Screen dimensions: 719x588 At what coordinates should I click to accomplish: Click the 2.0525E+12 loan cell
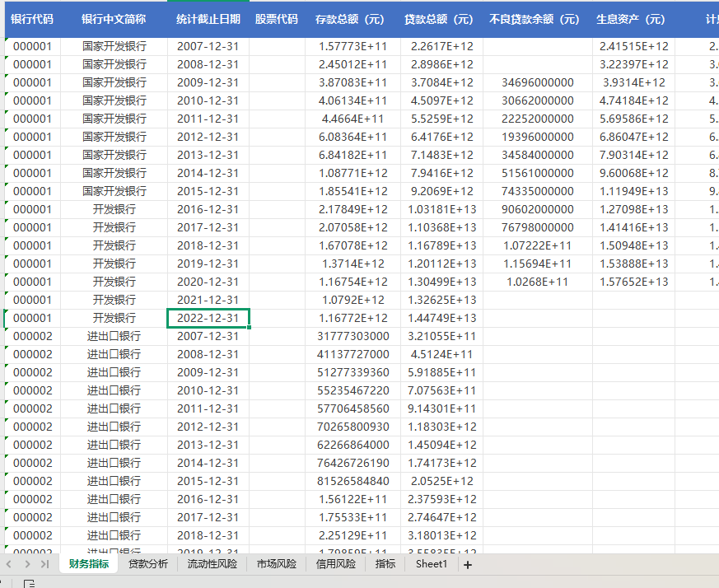[441, 481]
